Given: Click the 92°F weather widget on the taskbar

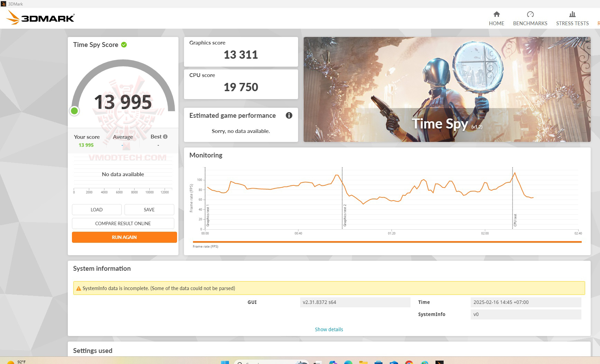Looking at the screenshot, I should [x=16, y=362].
